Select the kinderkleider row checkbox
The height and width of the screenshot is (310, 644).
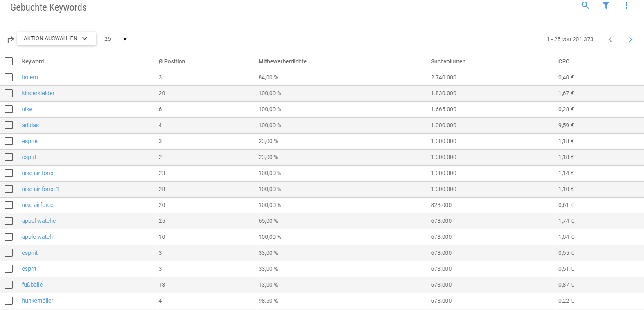click(x=9, y=93)
